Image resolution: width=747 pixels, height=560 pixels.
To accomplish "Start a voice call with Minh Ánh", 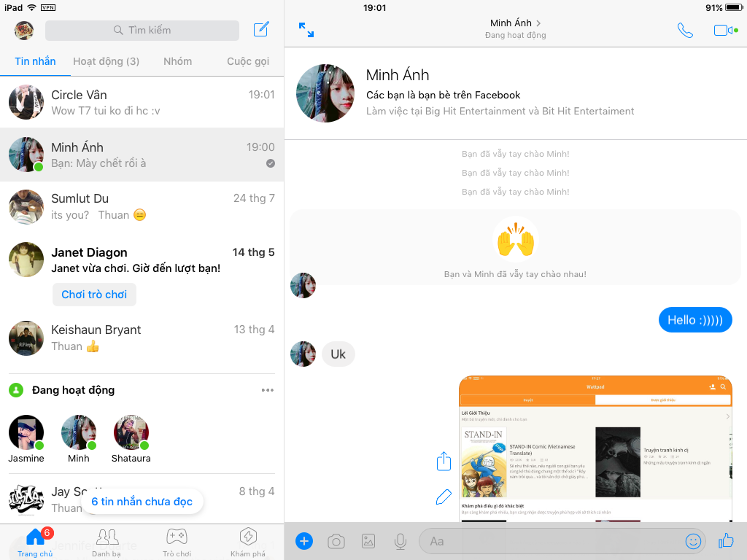I will click(x=685, y=31).
